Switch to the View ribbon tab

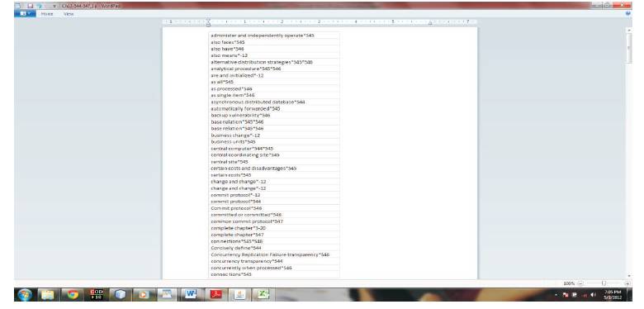coord(69,14)
